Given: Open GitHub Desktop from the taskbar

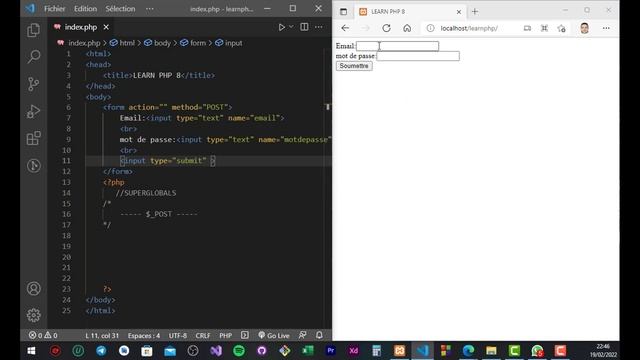Looking at the screenshot, I should (x=262, y=351).
